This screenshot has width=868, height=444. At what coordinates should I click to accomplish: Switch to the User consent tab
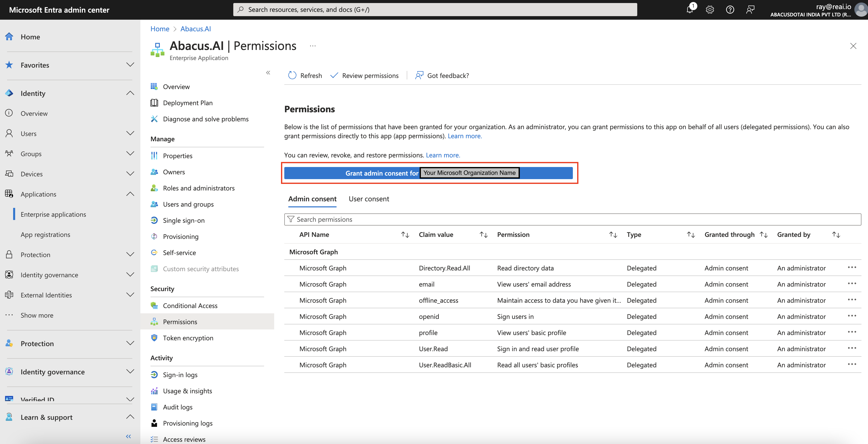coord(369,199)
